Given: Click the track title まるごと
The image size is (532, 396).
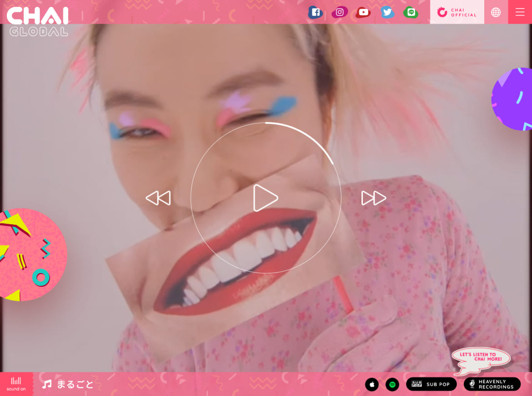Looking at the screenshot, I should click(x=75, y=384).
